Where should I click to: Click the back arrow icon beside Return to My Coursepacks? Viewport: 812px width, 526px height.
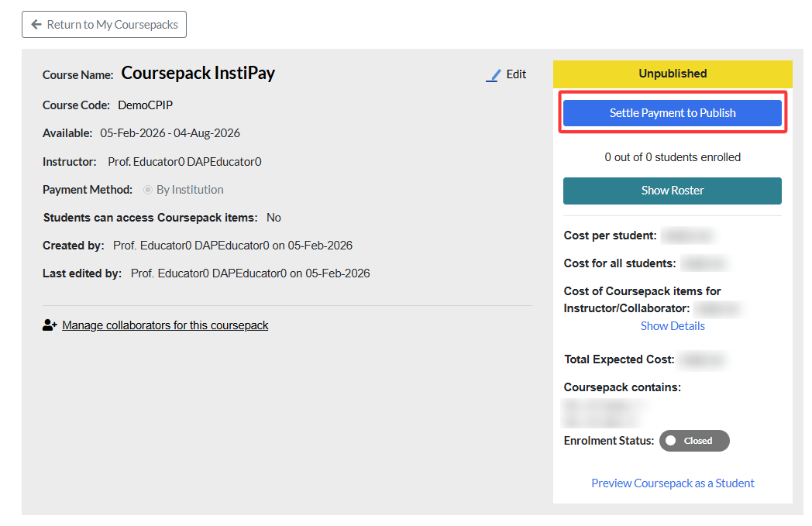36,24
